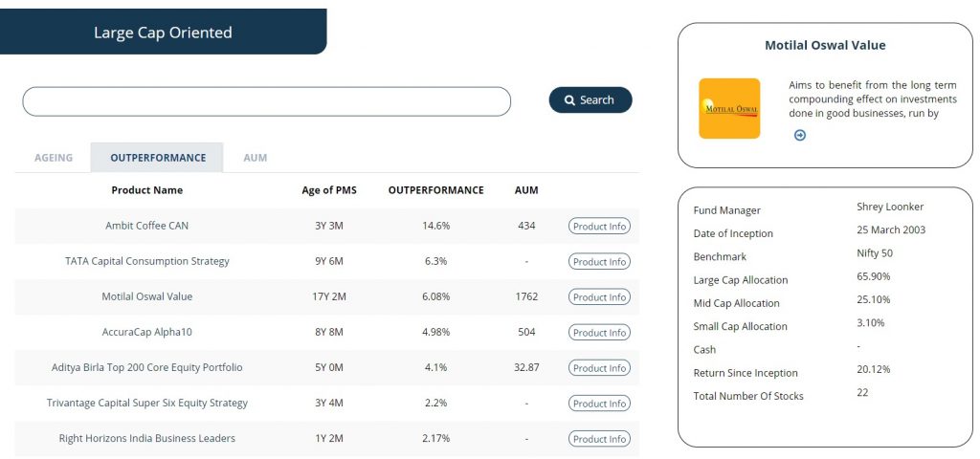Click Motilal Oswal Value in the table
The width and height of the screenshot is (980, 459).
(146, 296)
